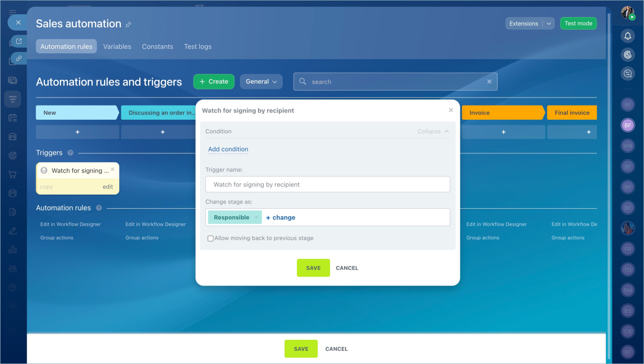Delete the Watch for signing trigger

point(113,169)
